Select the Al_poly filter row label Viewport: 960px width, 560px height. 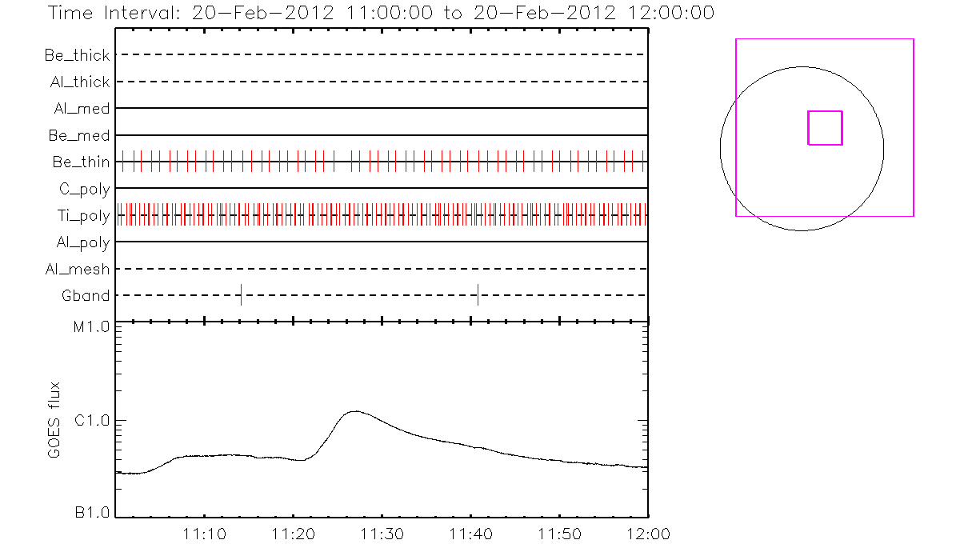tap(82, 242)
